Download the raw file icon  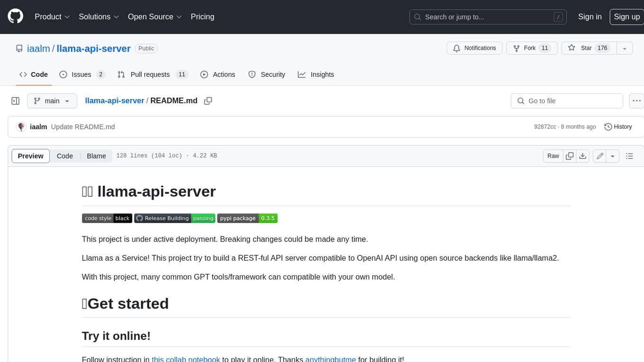(x=583, y=156)
